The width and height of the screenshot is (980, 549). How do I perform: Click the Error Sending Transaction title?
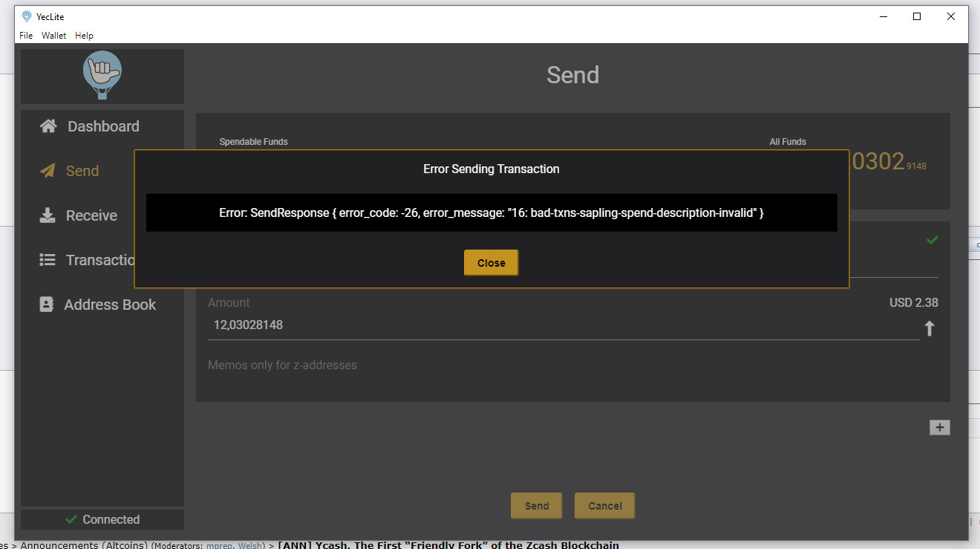pyautogui.click(x=491, y=169)
